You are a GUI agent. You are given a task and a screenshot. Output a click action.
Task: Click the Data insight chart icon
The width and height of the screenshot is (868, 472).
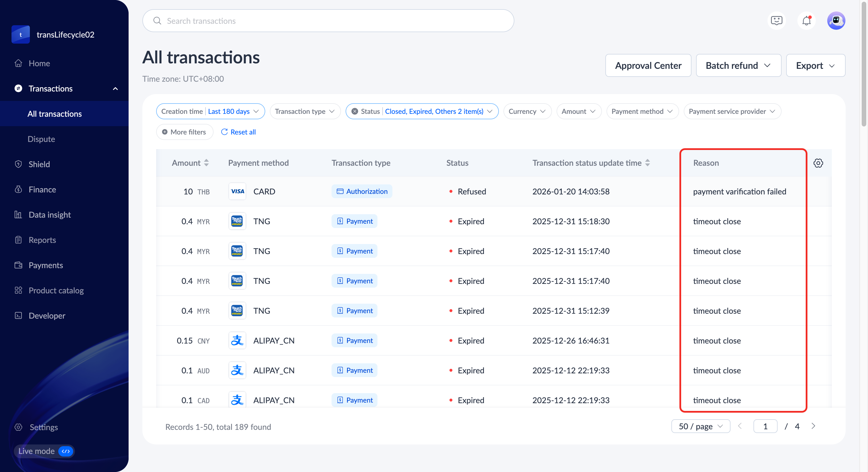(x=19, y=215)
